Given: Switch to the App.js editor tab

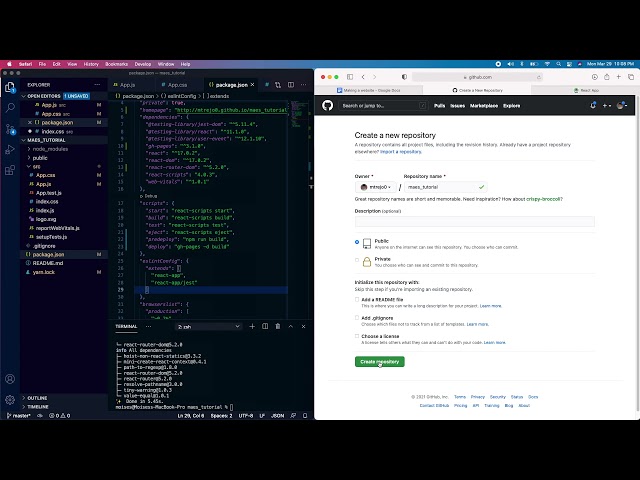Looking at the screenshot, I should 127,85.
